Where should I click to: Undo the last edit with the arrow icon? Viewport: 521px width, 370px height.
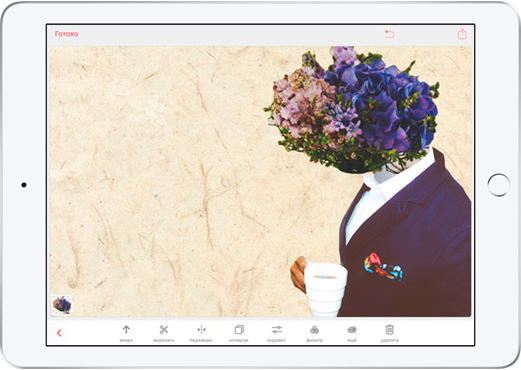389,34
